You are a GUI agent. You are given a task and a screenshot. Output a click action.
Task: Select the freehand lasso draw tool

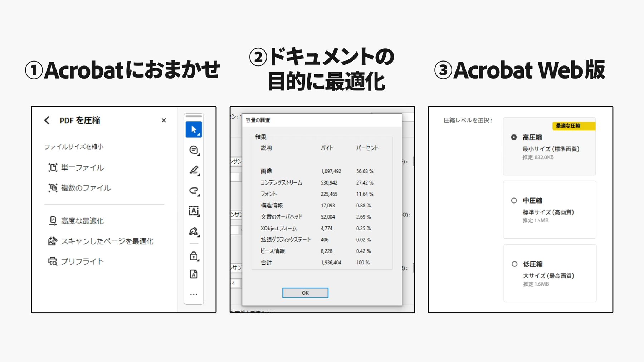(194, 191)
